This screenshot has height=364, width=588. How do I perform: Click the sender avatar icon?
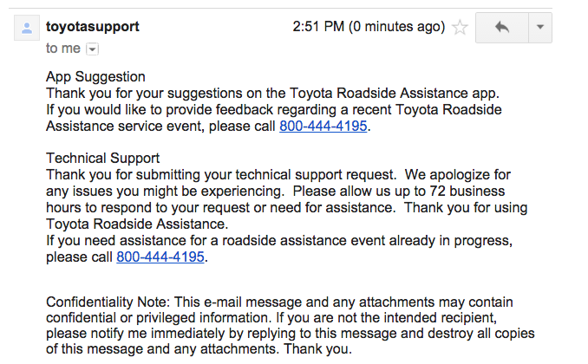pyautogui.click(x=27, y=29)
